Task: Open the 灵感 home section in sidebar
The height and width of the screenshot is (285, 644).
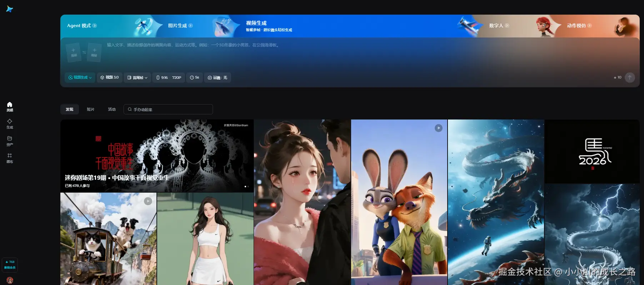Action: (x=10, y=107)
